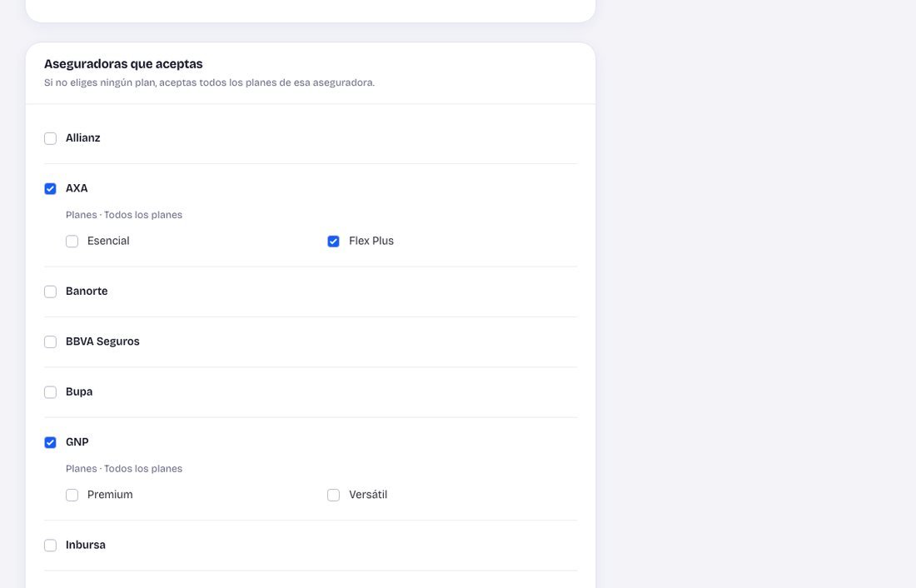Deselect the GNP insurer checkbox
This screenshot has height=588, width=916.
50,442
